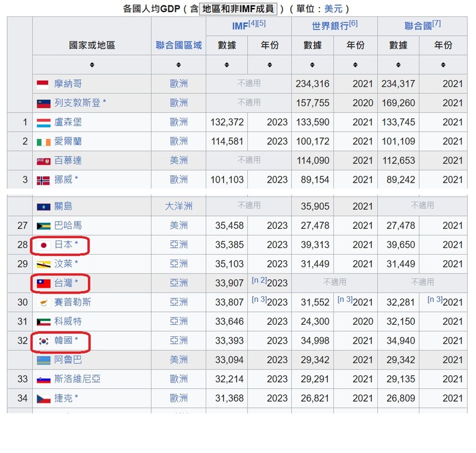Click the Luxembourg flag icon
The width and height of the screenshot is (476, 453).
tap(43, 123)
